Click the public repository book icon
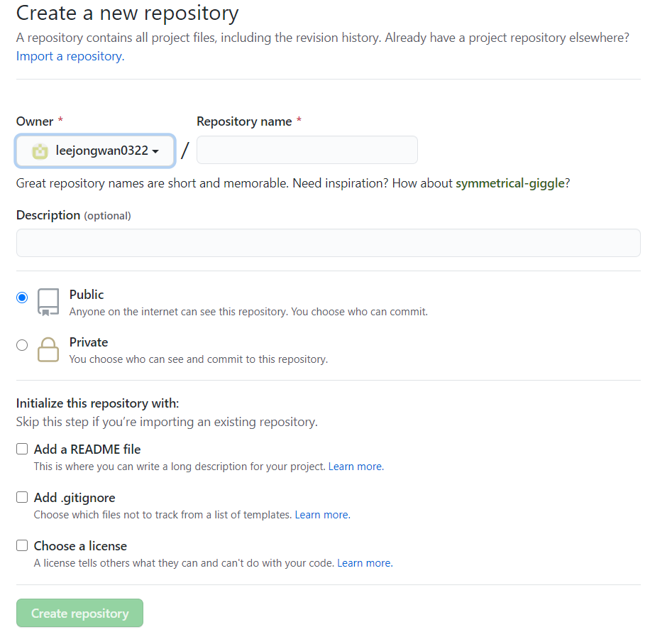Image resolution: width=672 pixels, height=632 pixels. [48, 303]
